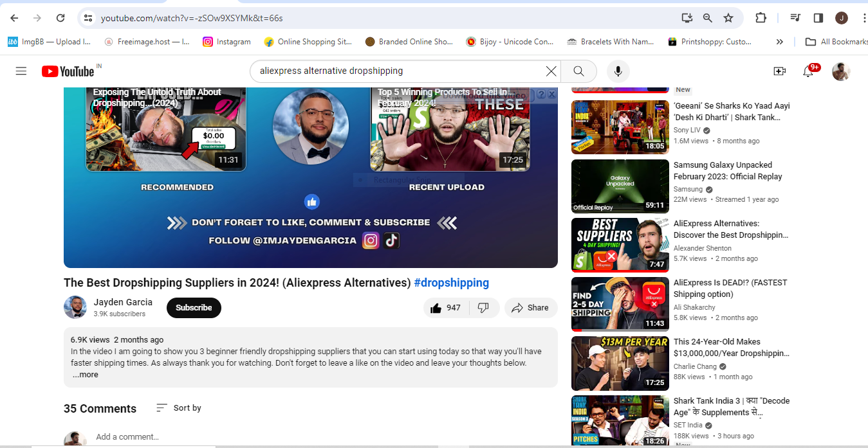
Task: Open Shark Tank Geeani video thumbnail
Action: coord(620,127)
